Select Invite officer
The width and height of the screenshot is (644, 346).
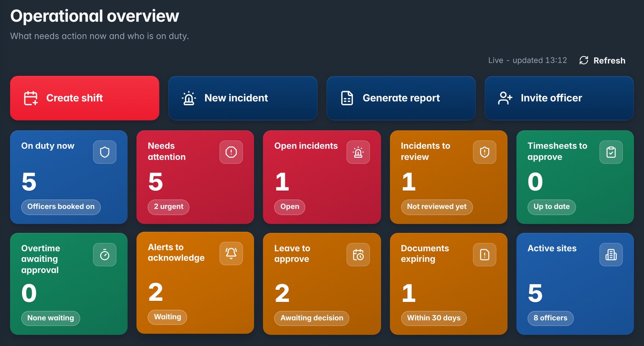point(559,98)
